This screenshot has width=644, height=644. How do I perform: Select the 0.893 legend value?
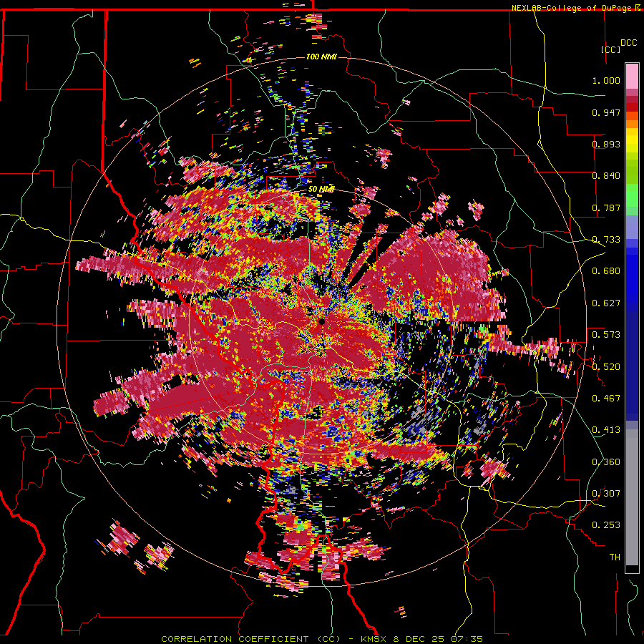[x=606, y=144]
